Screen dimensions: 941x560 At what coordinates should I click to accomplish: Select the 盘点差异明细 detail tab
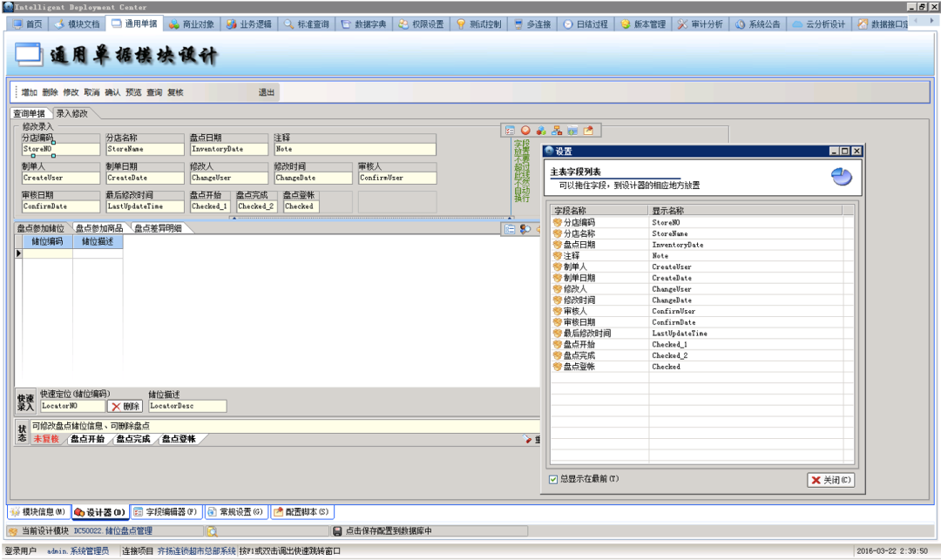[x=158, y=228]
